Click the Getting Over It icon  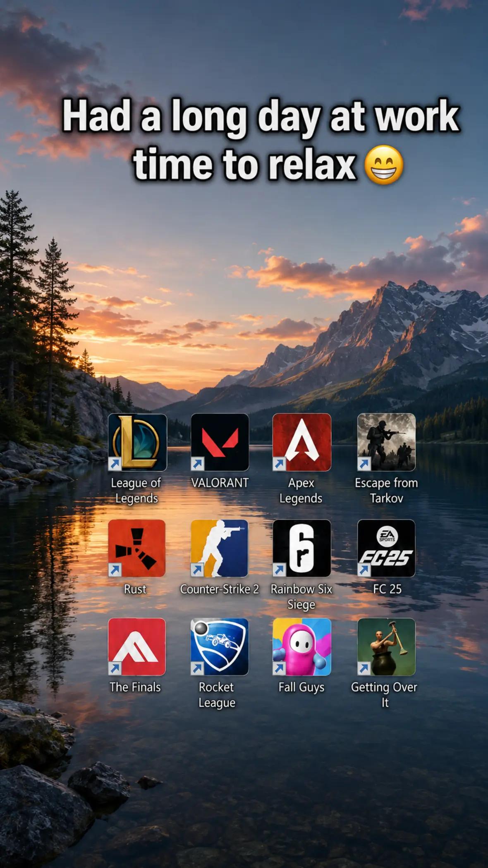click(x=386, y=647)
